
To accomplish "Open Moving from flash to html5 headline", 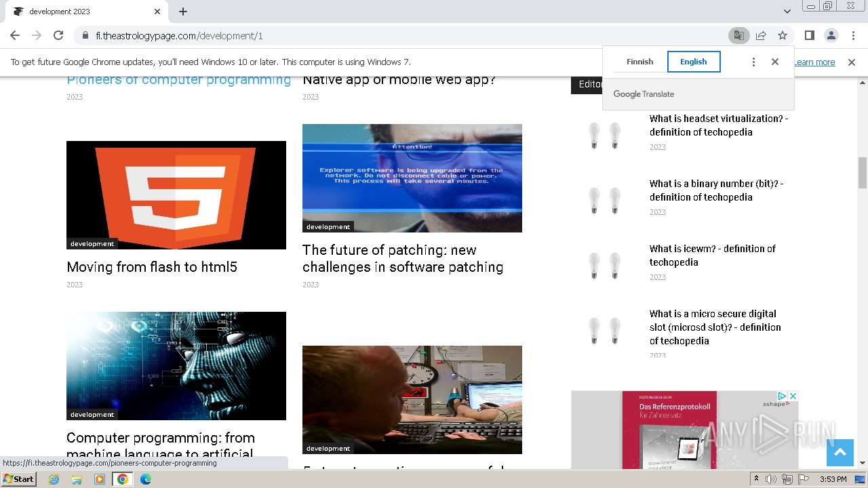I will (152, 267).
